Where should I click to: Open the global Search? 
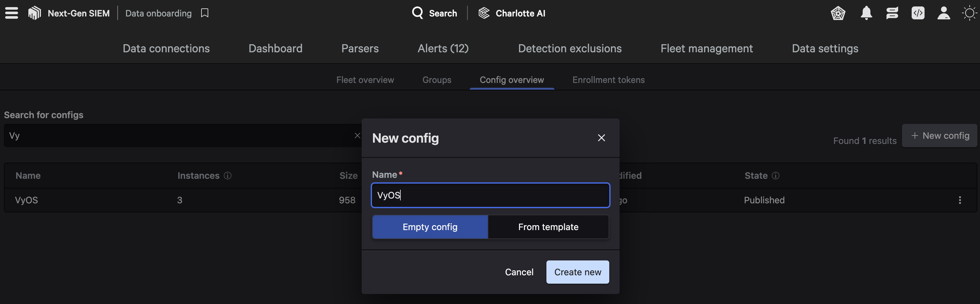pyautogui.click(x=435, y=13)
